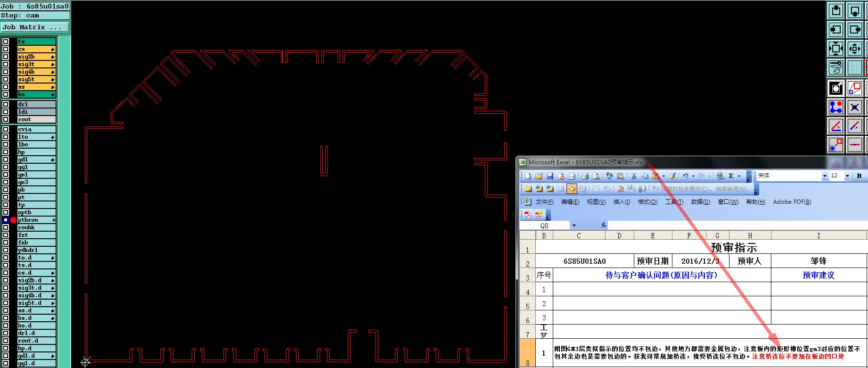Toggle checkbox for layer sig2b
The height and width of the screenshot is (368, 868).
[6, 57]
